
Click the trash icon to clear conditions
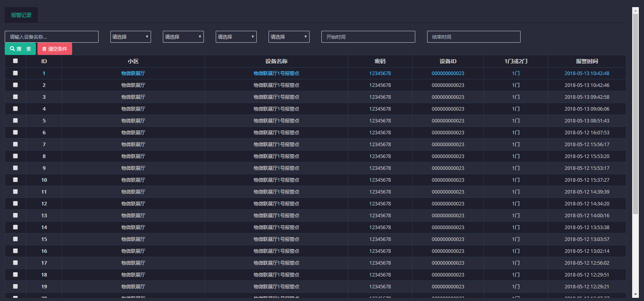coord(45,49)
